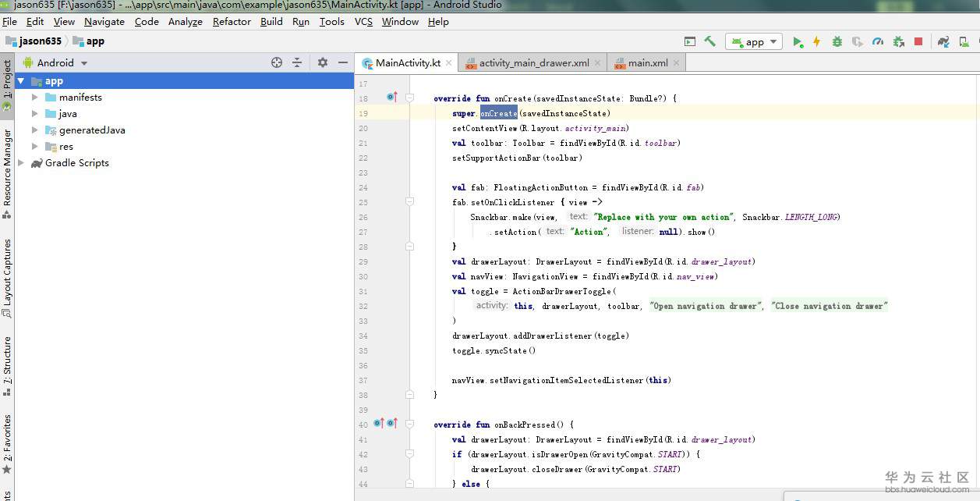
Task: Fold the onCreate function at line 18
Action: pyautogui.click(x=409, y=98)
